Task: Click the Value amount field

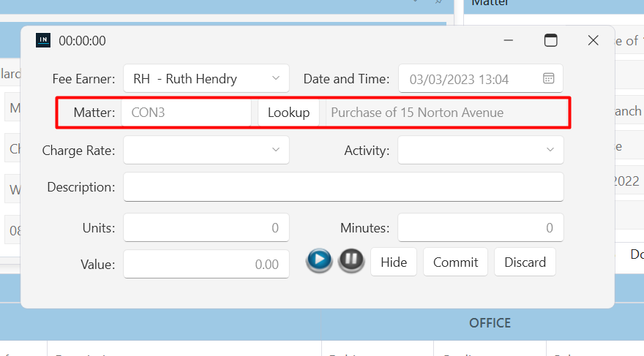Action: 206,264
